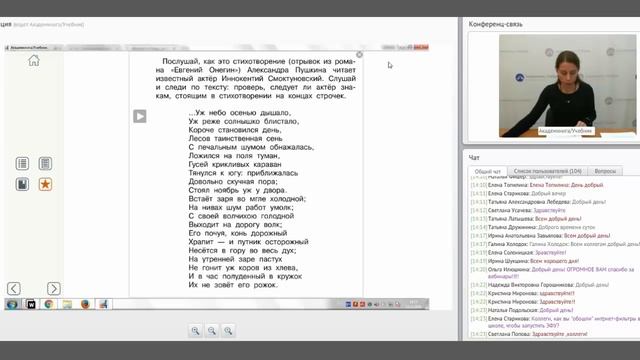The height and width of the screenshot is (360, 640).
Task: Select Ирина Шукшина's chat message
Action: point(525,261)
